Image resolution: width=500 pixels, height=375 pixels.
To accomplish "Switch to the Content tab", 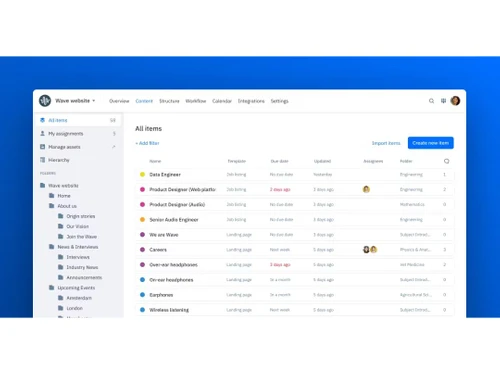I will (144, 101).
